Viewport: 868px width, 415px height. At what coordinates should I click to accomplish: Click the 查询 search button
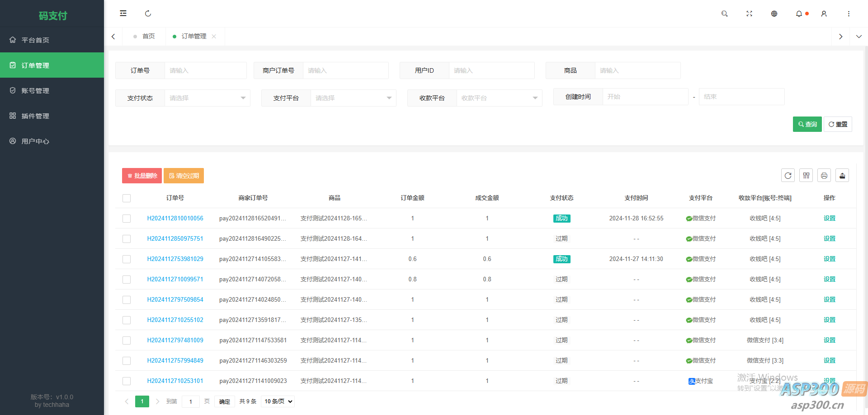click(807, 124)
